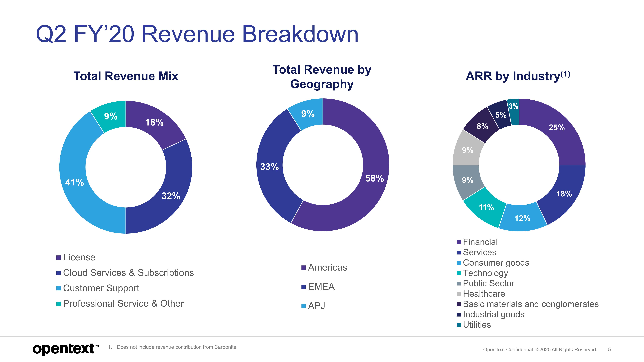Click the Public Sector legend swatch
The image size is (644, 362).
tap(459, 284)
